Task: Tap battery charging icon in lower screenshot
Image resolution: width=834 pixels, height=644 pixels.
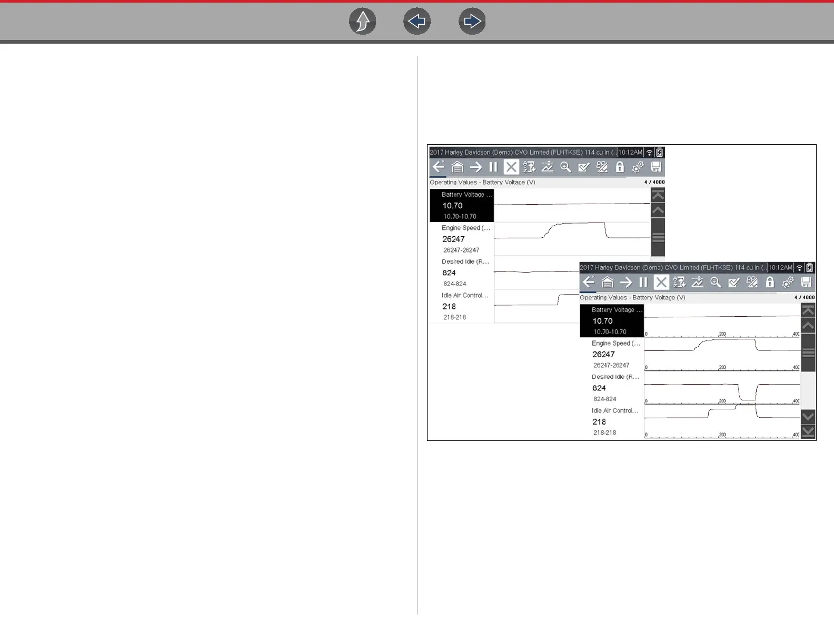Action: (x=809, y=268)
